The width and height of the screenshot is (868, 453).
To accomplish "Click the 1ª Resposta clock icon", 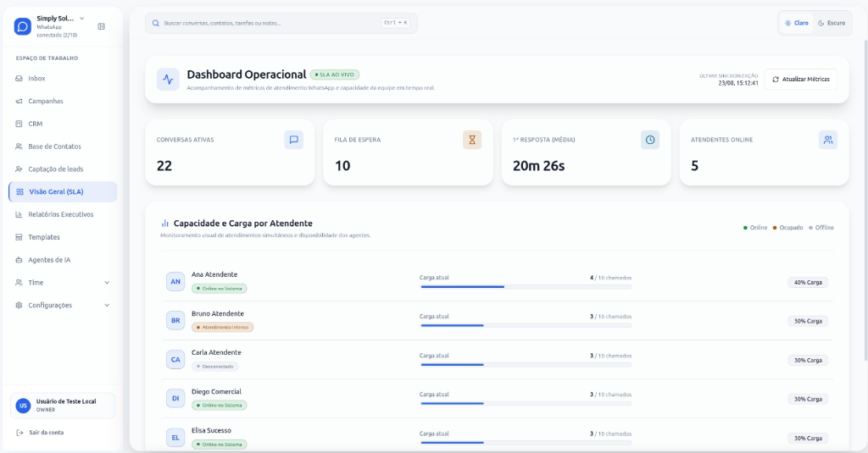I will tap(650, 140).
